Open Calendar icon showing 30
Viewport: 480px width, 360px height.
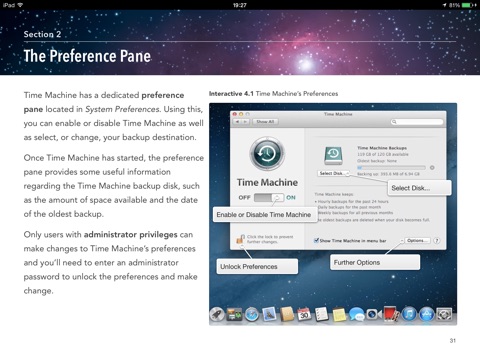tap(304, 314)
